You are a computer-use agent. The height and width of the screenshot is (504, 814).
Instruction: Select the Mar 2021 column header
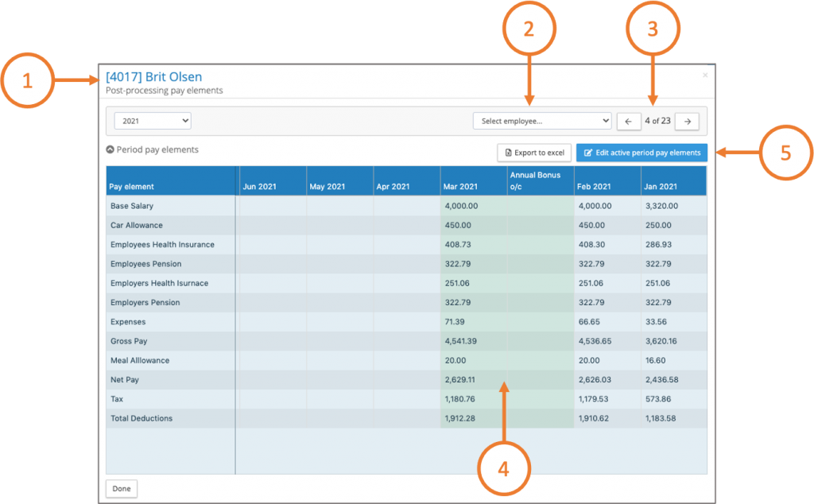462,187
